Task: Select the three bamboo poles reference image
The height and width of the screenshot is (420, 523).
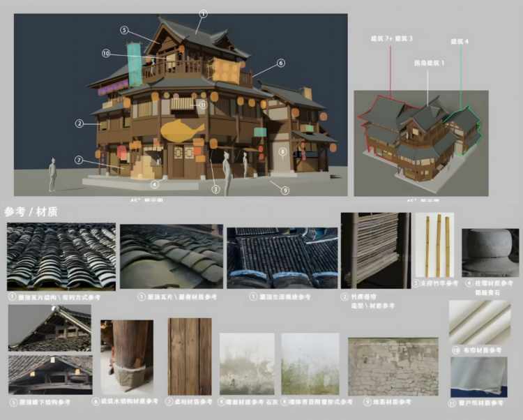Action: [434, 246]
